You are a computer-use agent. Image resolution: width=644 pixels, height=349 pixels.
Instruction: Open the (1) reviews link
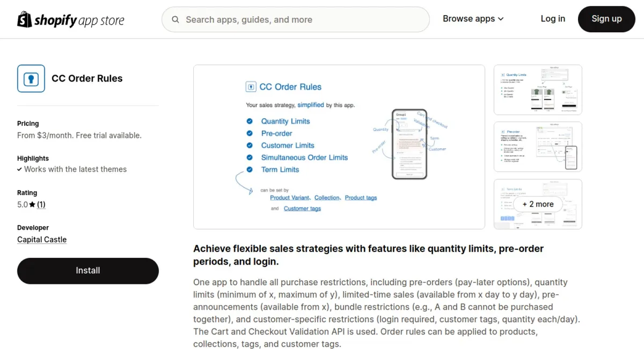point(41,205)
